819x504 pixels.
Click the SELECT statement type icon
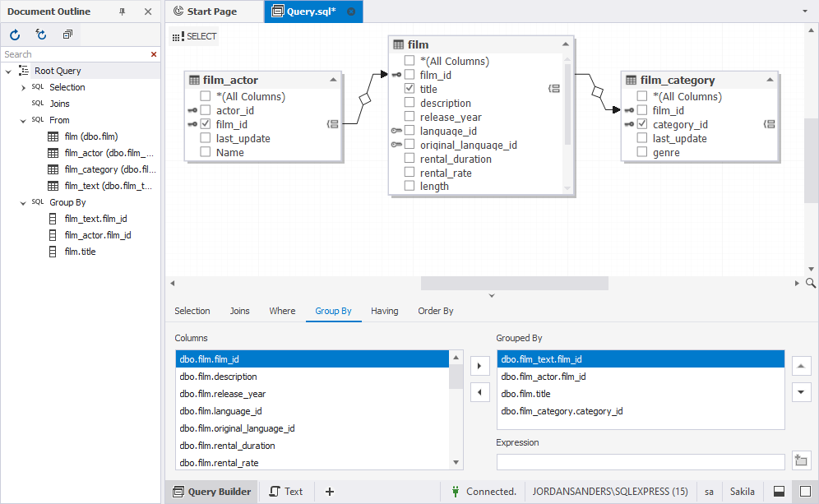[178, 36]
